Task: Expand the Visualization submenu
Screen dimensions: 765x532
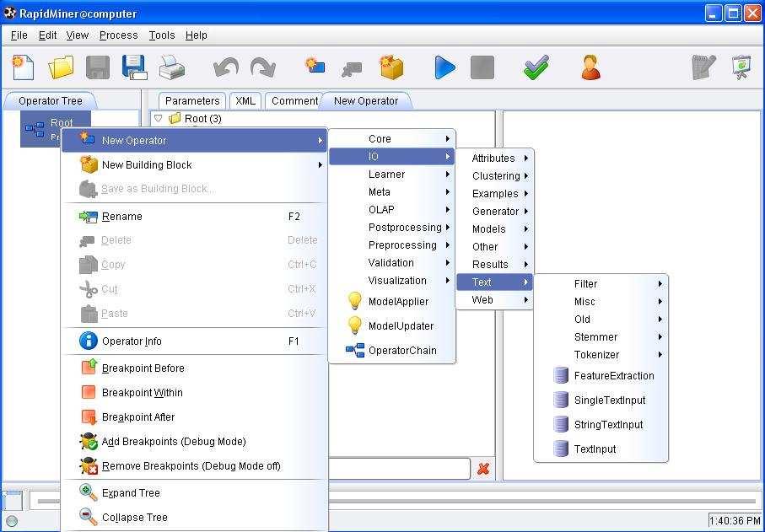Action: point(391,281)
